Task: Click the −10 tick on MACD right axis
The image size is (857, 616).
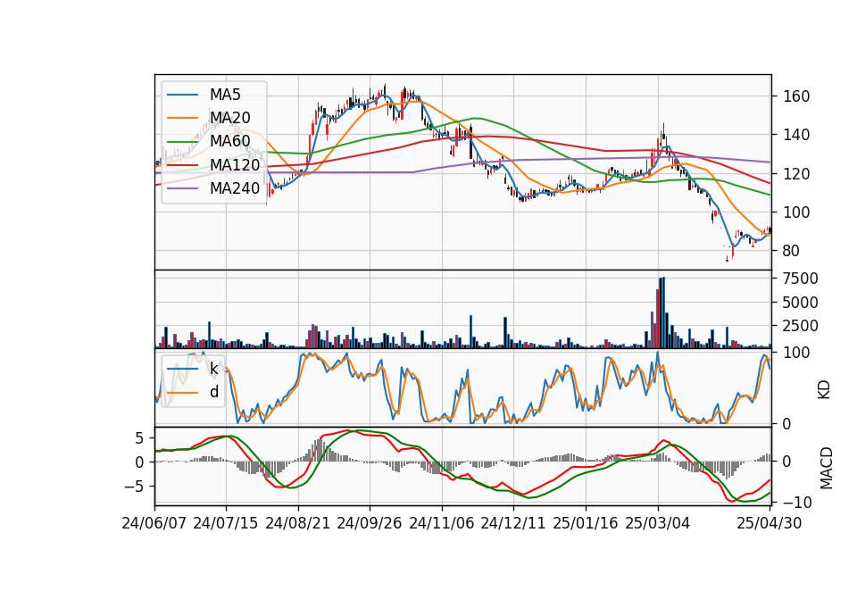Action: pyautogui.click(x=798, y=502)
